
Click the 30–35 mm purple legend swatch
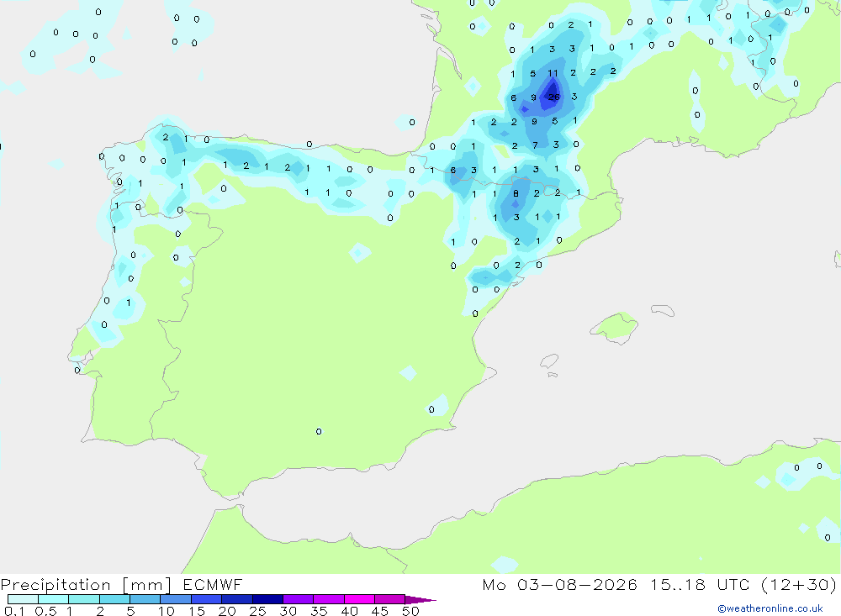click(x=299, y=599)
